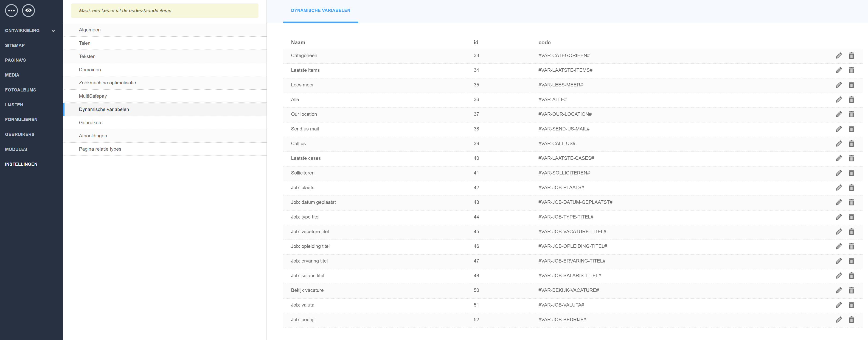Delete the Solliciteren variable

[851, 173]
